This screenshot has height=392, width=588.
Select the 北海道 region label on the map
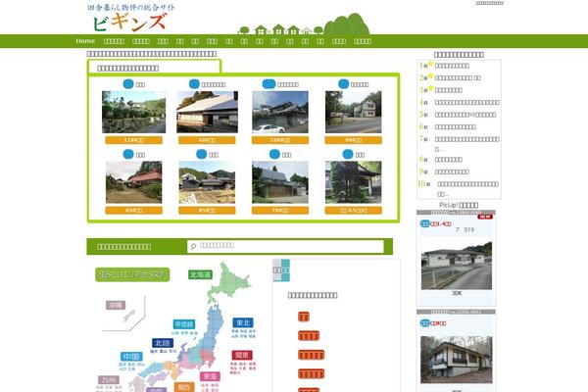[x=200, y=274]
